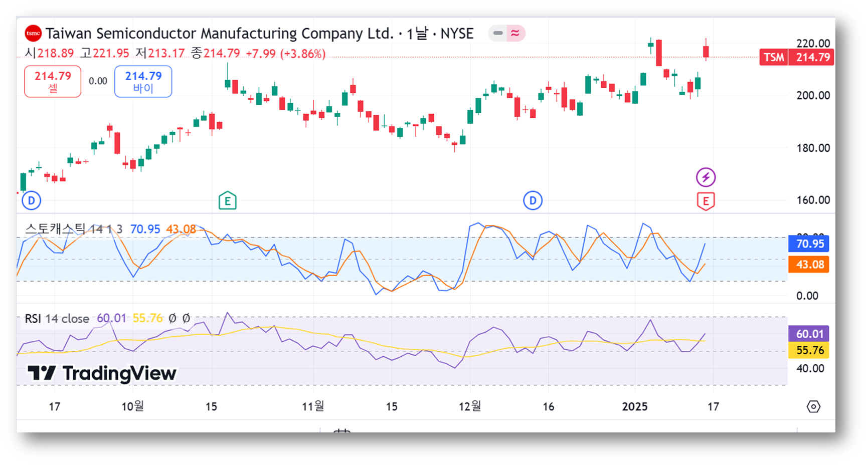868x465 pixels.
Task: Click the RSI 14 close indicator title
Action: pyautogui.click(x=57, y=319)
